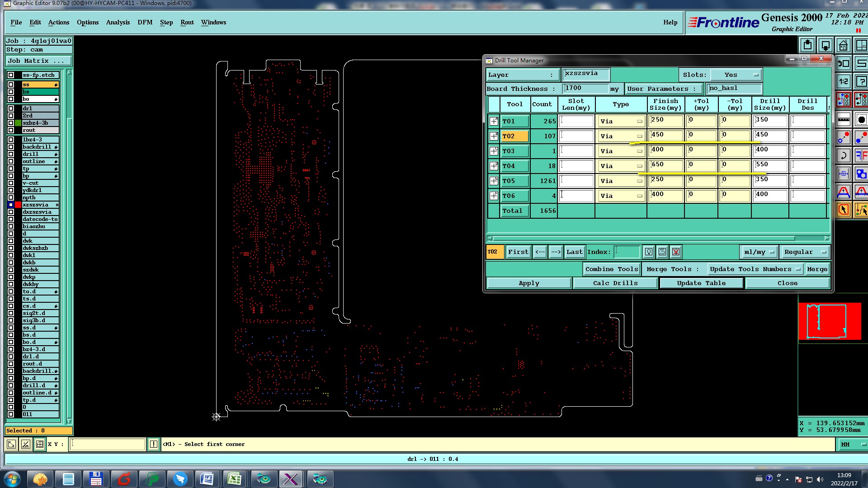Click the red color swatch of xzszsvia layer

click(18, 205)
